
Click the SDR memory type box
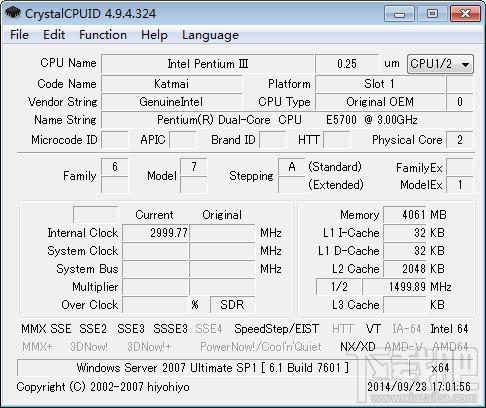pos(232,304)
